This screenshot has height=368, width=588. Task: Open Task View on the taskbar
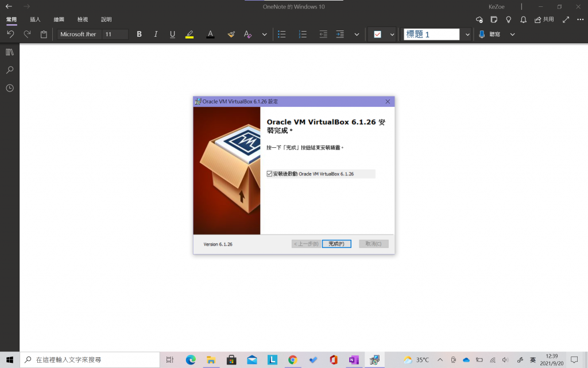coord(169,360)
